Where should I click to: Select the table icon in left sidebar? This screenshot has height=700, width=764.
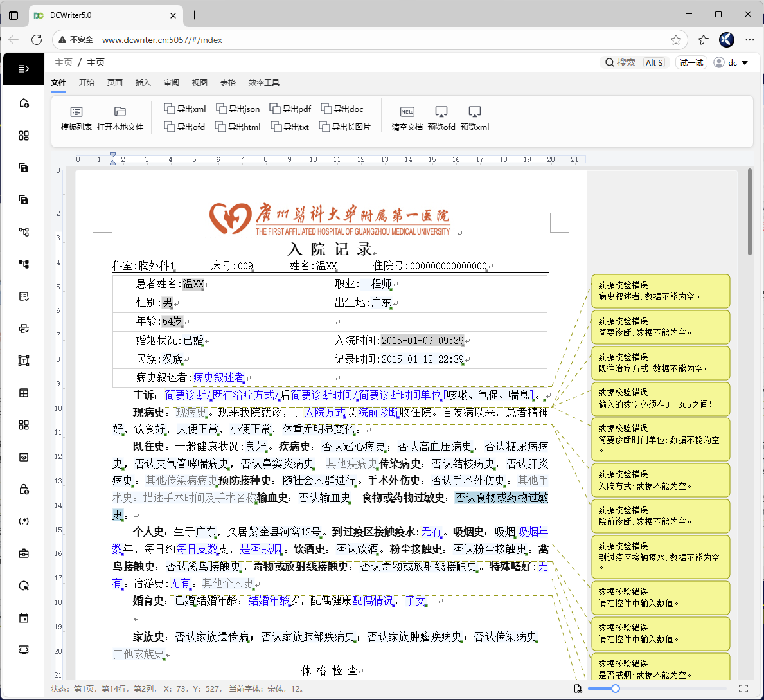pos(24,393)
